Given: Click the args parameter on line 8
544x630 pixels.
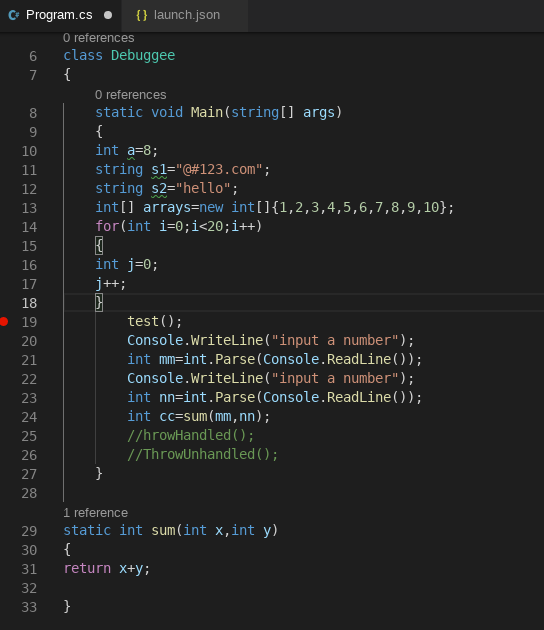Looking at the screenshot, I should coord(319,112).
